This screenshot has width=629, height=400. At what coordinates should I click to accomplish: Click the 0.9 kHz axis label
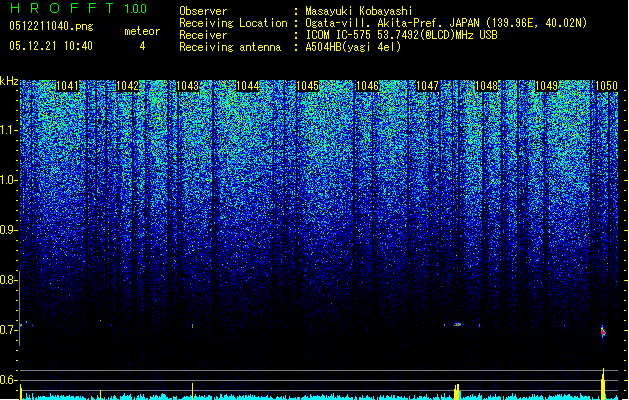coord(9,230)
